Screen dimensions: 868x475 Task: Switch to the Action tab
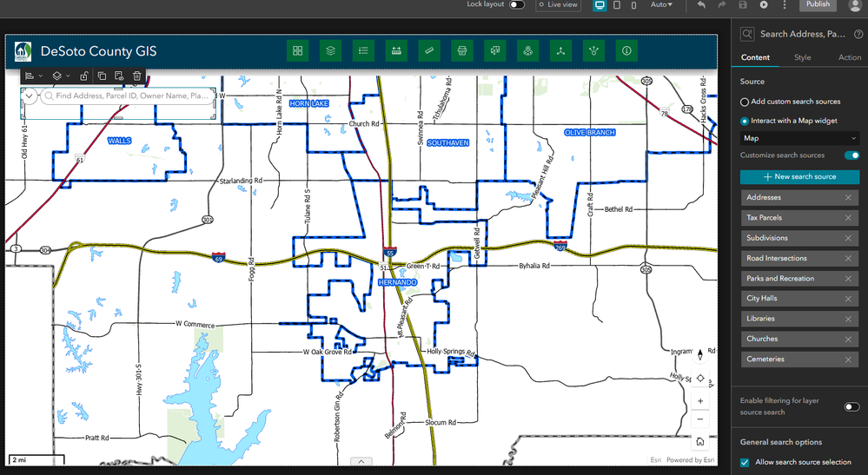coord(849,57)
